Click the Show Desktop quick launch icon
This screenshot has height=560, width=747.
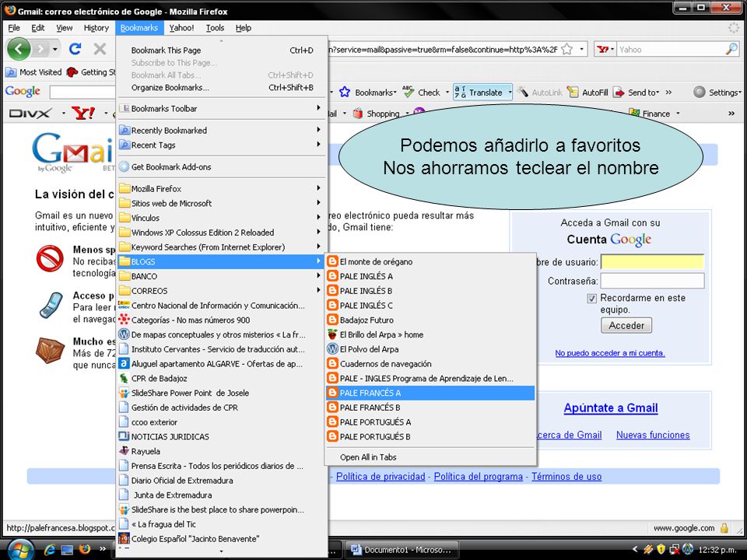pos(67,550)
